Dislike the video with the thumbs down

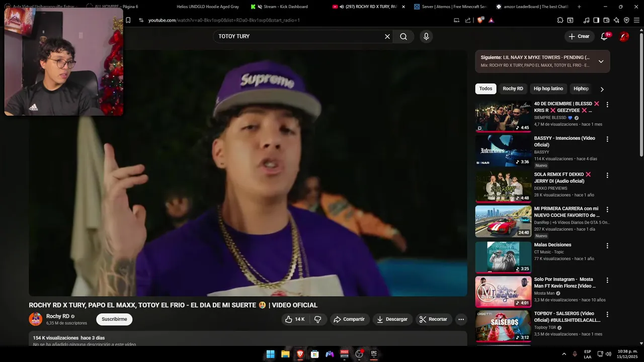[x=317, y=319]
